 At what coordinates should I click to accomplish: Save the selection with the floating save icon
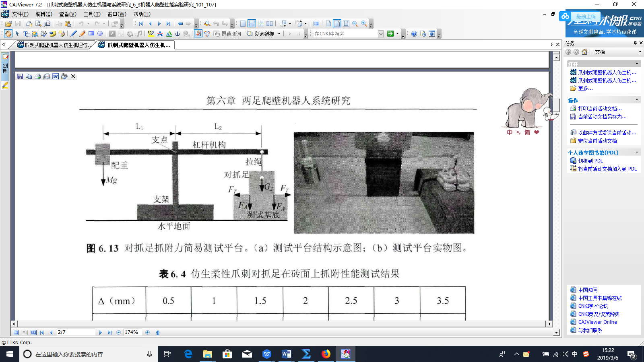pyautogui.click(x=20, y=76)
